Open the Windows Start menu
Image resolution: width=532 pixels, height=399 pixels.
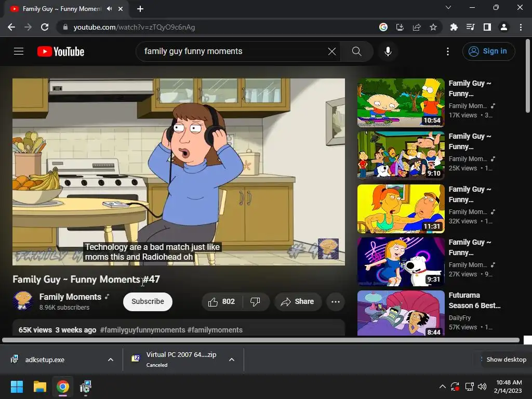pyautogui.click(x=17, y=387)
